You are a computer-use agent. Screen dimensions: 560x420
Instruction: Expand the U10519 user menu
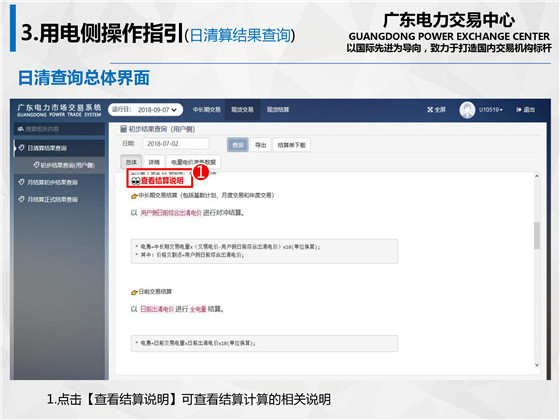[x=491, y=110]
